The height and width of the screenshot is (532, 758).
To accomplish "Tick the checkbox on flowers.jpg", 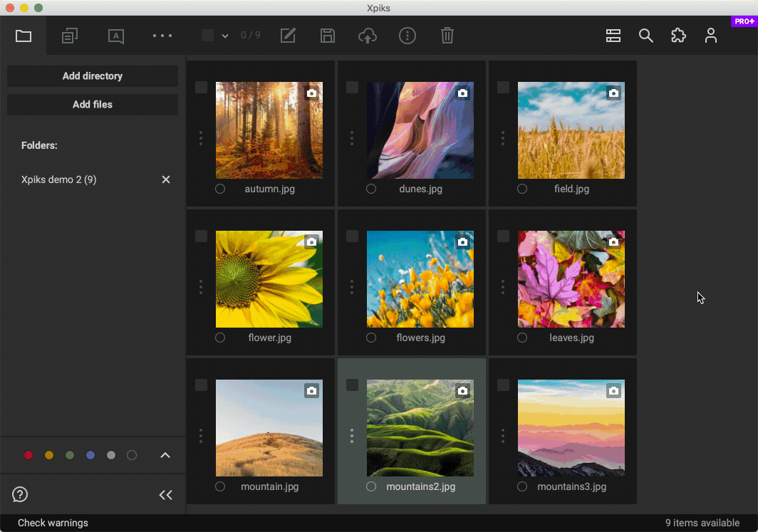I will (352, 236).
